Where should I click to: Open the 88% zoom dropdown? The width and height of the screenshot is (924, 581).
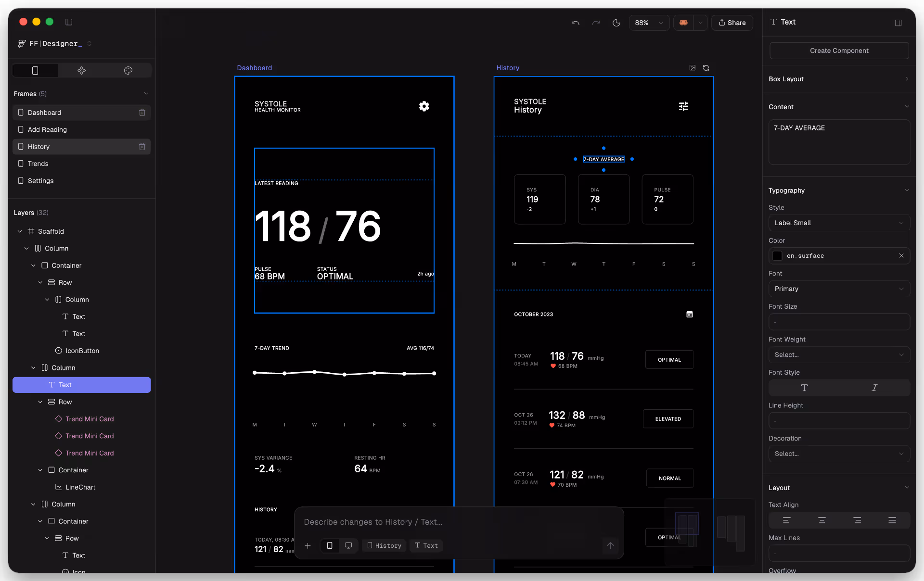point(649,23)
